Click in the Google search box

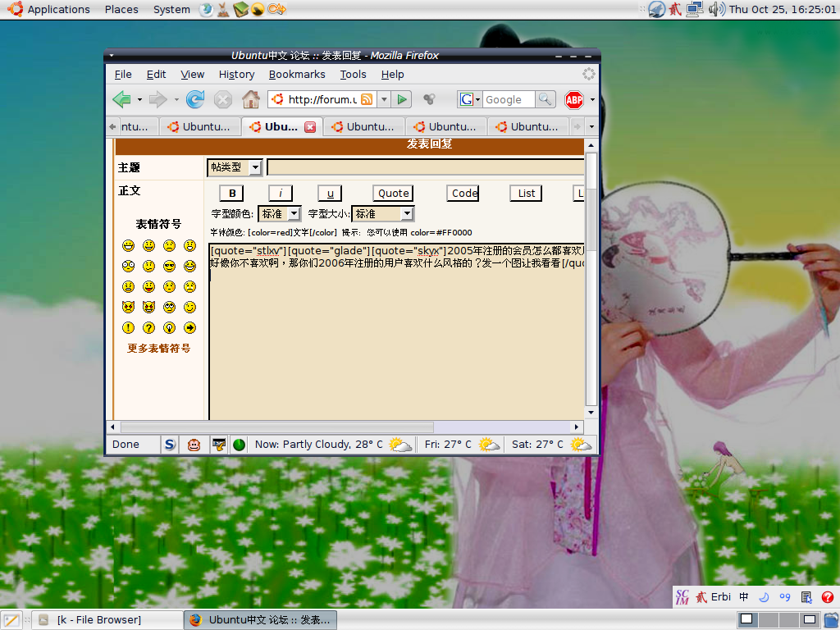point(509,99)
